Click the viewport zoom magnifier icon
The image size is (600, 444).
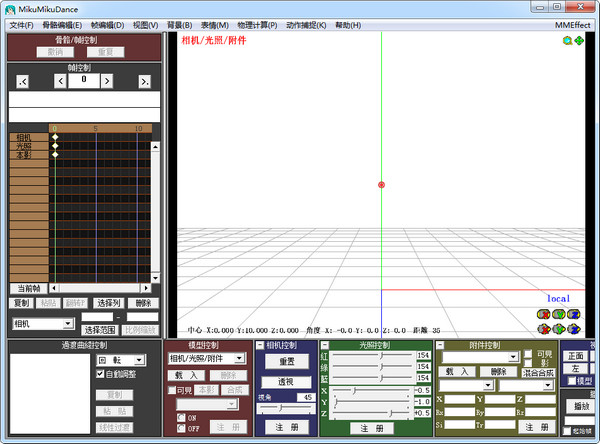coord(567,40)
